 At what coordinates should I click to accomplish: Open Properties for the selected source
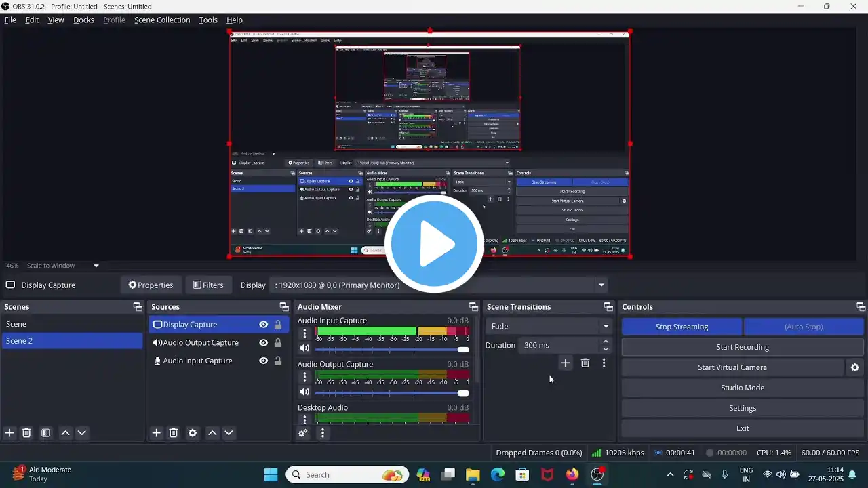[151, 285]
